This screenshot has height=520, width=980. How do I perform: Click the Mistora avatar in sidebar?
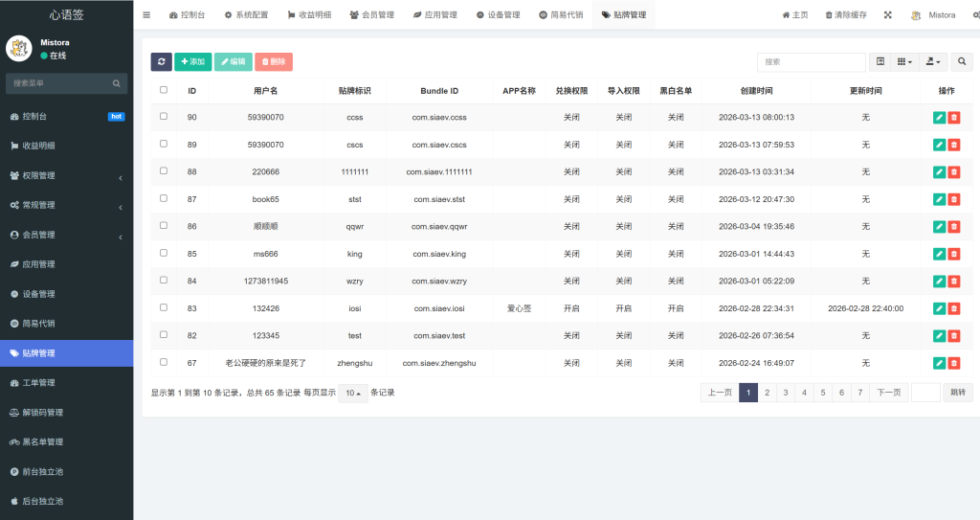tap(19, 48)
